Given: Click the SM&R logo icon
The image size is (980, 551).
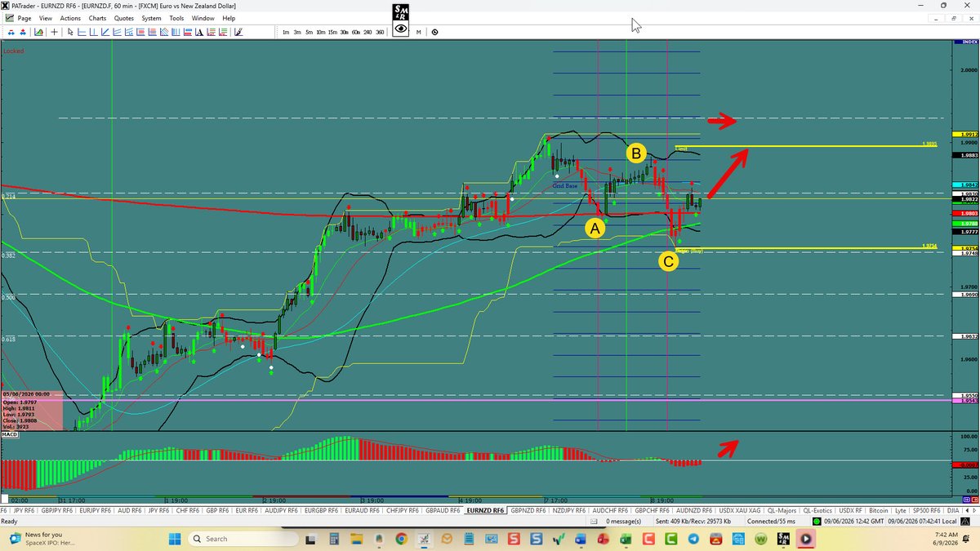Looking at the screenshot, I should pyautogui.click(x=400, y=12).
